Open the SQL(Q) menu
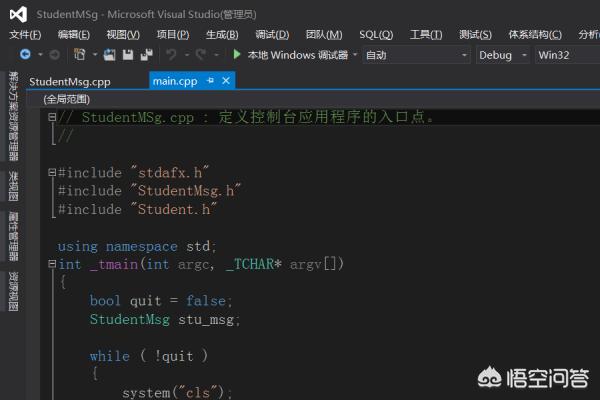The width and height of the screenshot is (600, 400). (376, 35)
